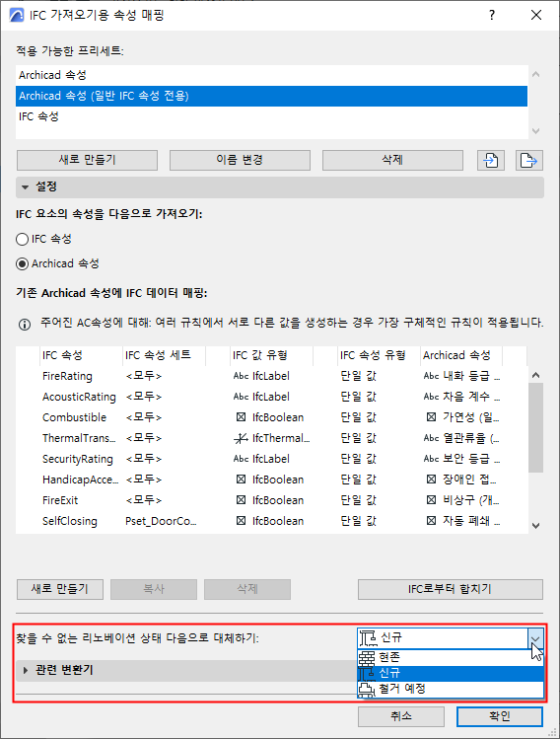
Task: Select the FireRating row
Action: [x=271, y=376]
